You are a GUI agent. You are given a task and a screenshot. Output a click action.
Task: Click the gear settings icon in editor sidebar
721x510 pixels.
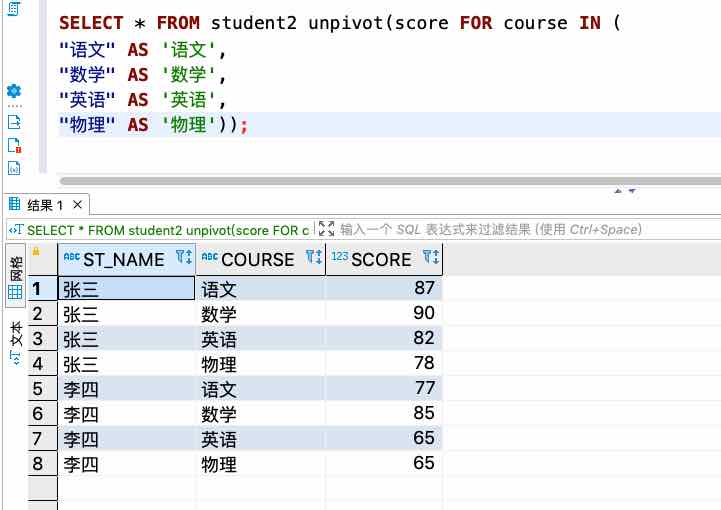click(x=14, y=91)
